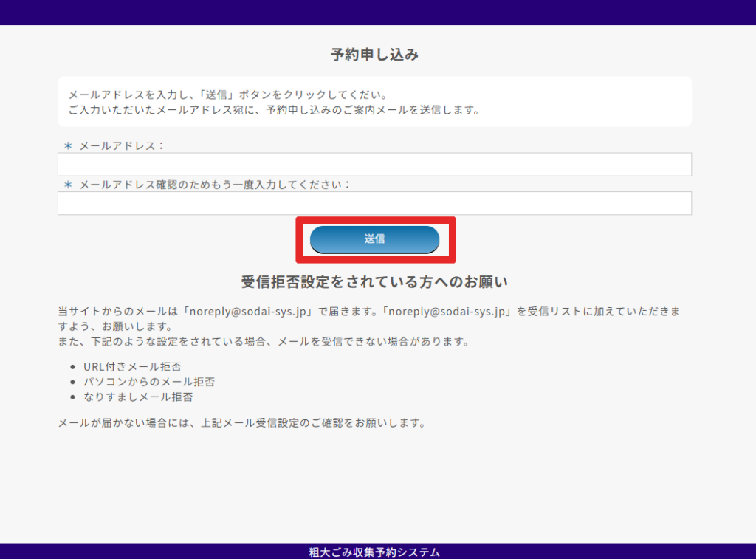Click the メールアドレス確認のためもう一度入力 label

coord(214,185)
